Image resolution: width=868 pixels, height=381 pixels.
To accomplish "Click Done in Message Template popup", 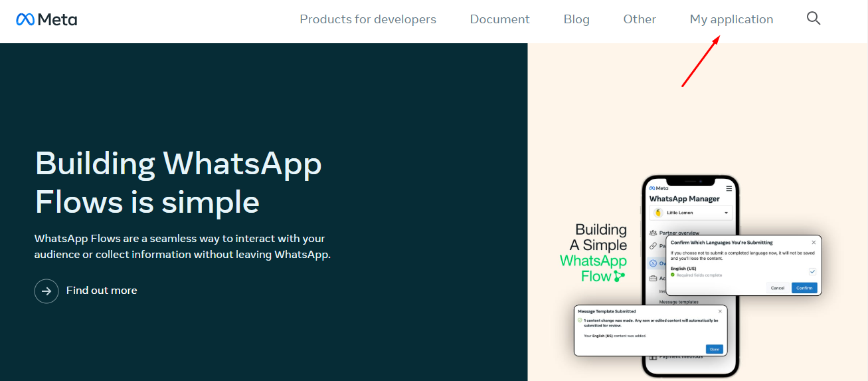I will coord(714,349).
